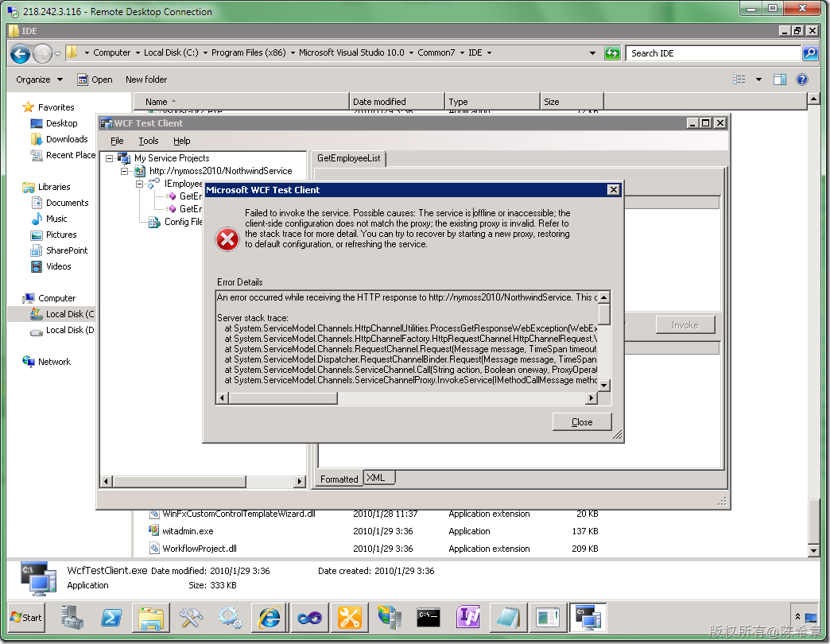Select Config File in service tree

tap(176, 222)
